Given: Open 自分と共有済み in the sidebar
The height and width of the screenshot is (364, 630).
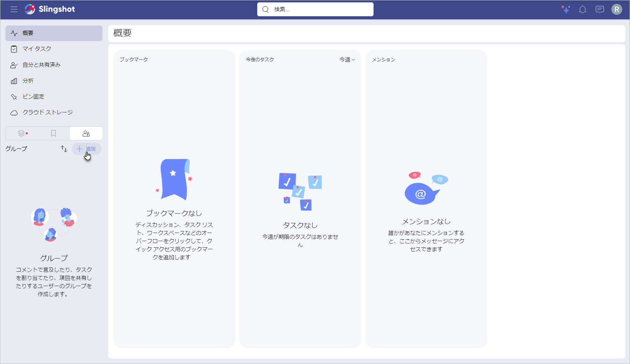Looking at the screenshot, I should click(x=54, y=65).
